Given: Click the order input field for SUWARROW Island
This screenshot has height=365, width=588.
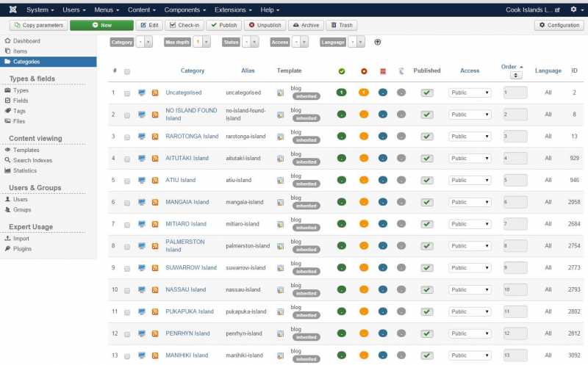Looking at the screenshot, I should [514, 268].
